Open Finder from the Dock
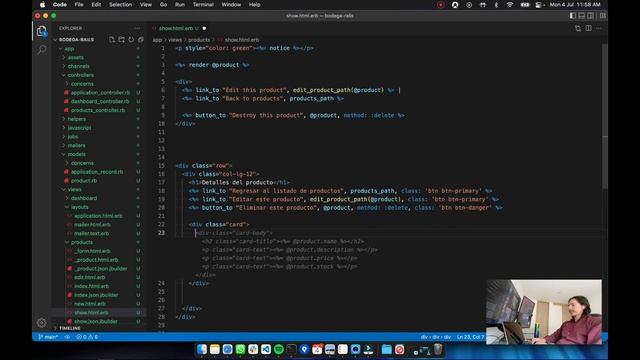This screenshot has height=360, width=640. pos(202,349)
